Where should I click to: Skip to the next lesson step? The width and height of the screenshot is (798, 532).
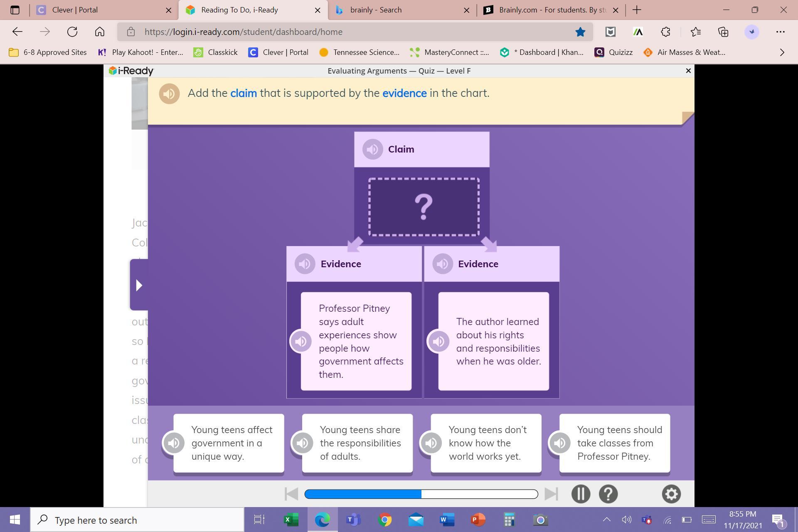(551, 494)
